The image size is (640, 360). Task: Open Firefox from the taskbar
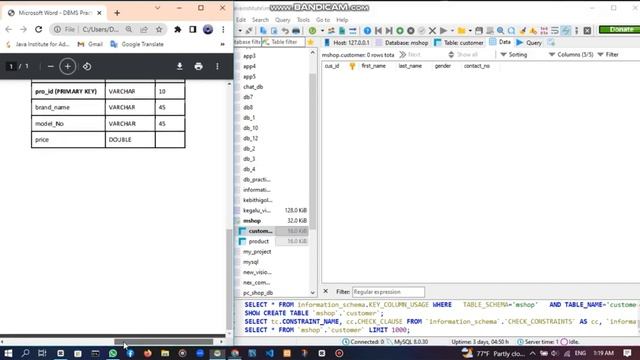(x=148, y=353)
